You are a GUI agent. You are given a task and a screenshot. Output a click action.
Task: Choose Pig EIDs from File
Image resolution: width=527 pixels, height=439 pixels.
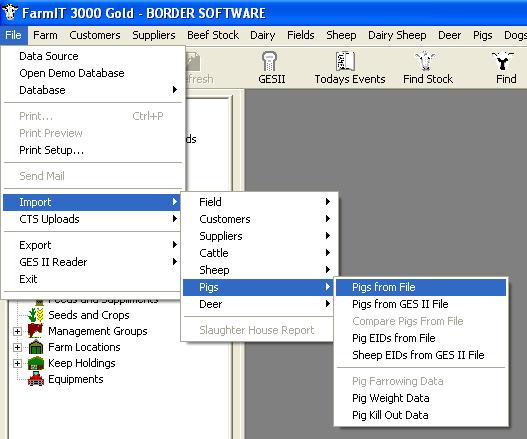(x=421, y=338)
